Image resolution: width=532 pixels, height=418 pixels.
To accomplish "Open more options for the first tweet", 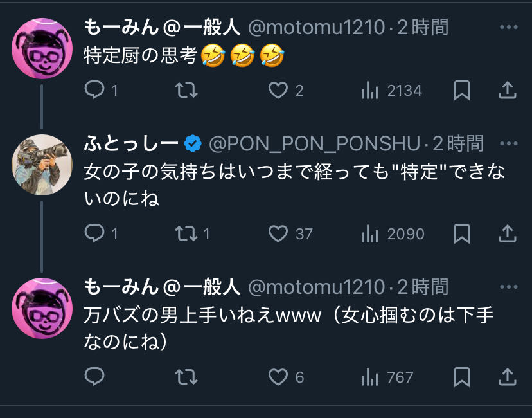I will coord(508,28).
